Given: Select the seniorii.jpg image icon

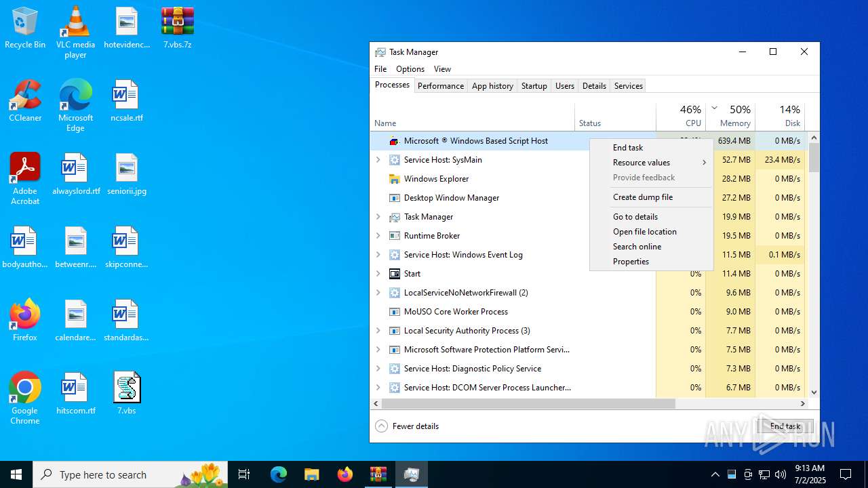Looking at the screenshot, I should (127, 174).
